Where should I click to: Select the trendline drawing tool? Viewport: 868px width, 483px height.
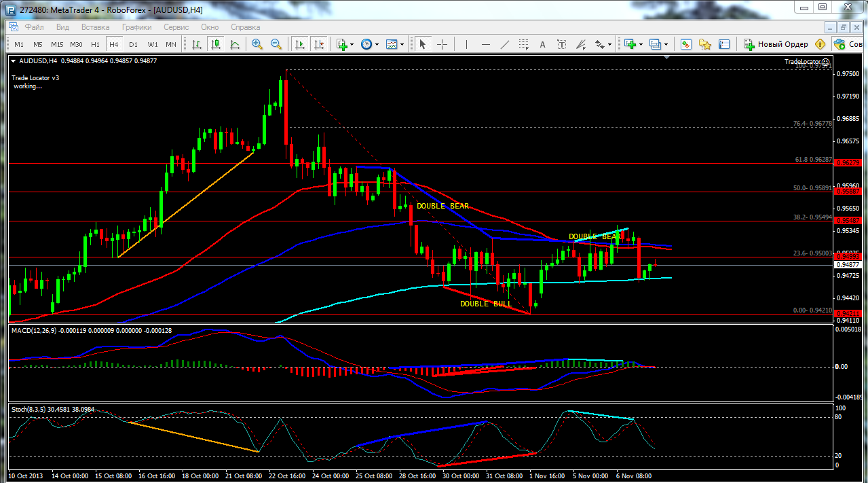(504, 44)
